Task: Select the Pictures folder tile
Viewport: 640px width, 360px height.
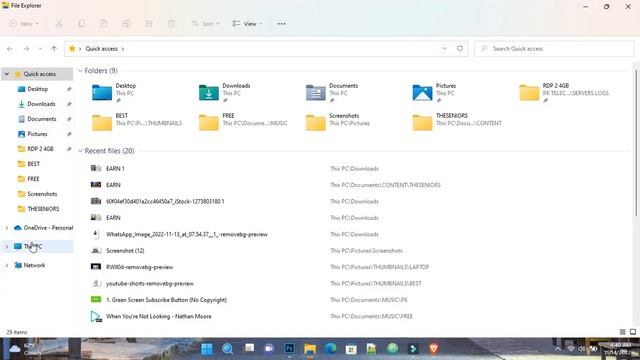Action: coord(434,93)
